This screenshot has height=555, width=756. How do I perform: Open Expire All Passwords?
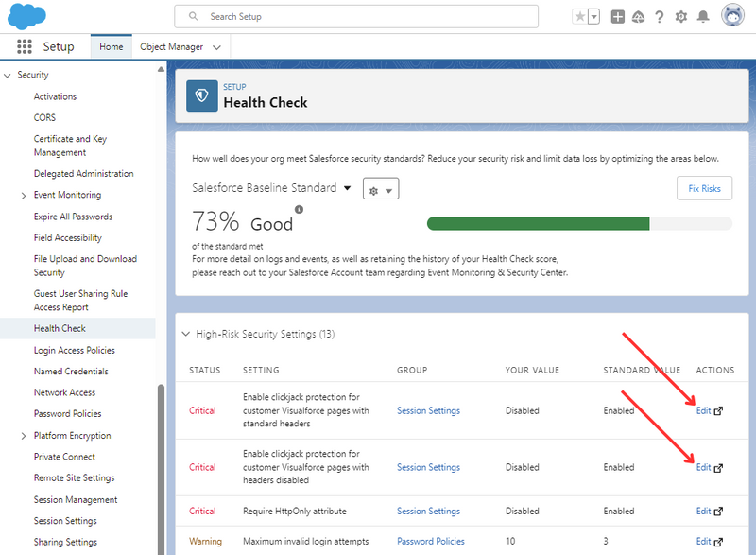point(73,217)
